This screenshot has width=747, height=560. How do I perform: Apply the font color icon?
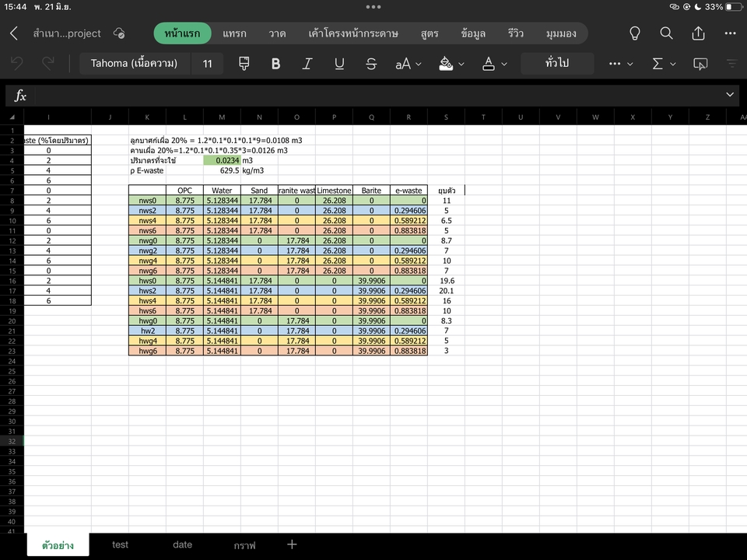point(489,63)
